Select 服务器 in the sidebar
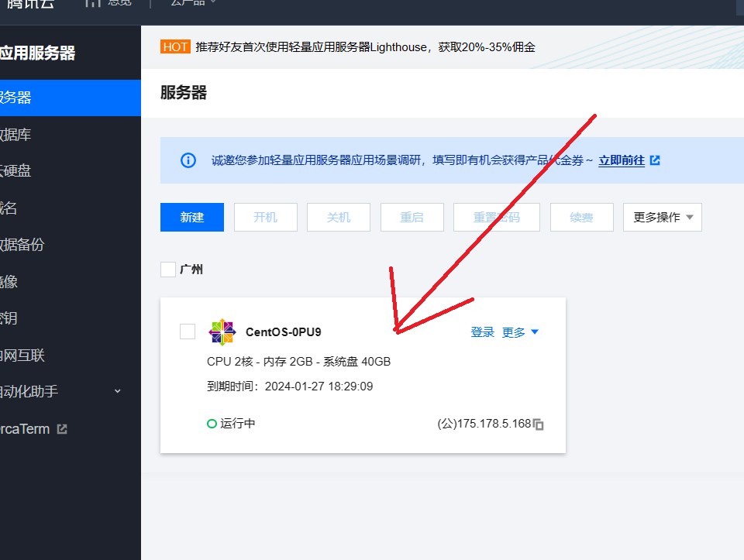Image resolution: width=744 pixels, height=560 pixels. (71, 98)
